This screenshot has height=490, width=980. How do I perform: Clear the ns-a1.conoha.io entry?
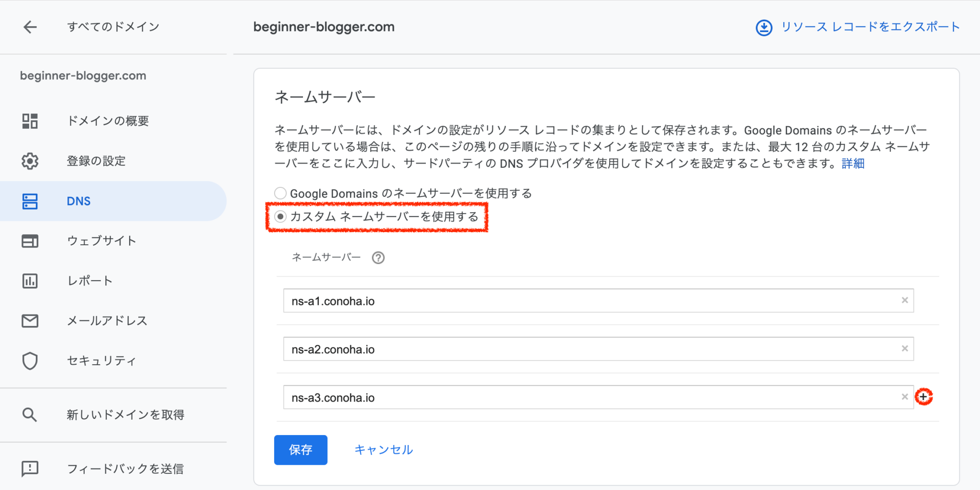904,300
